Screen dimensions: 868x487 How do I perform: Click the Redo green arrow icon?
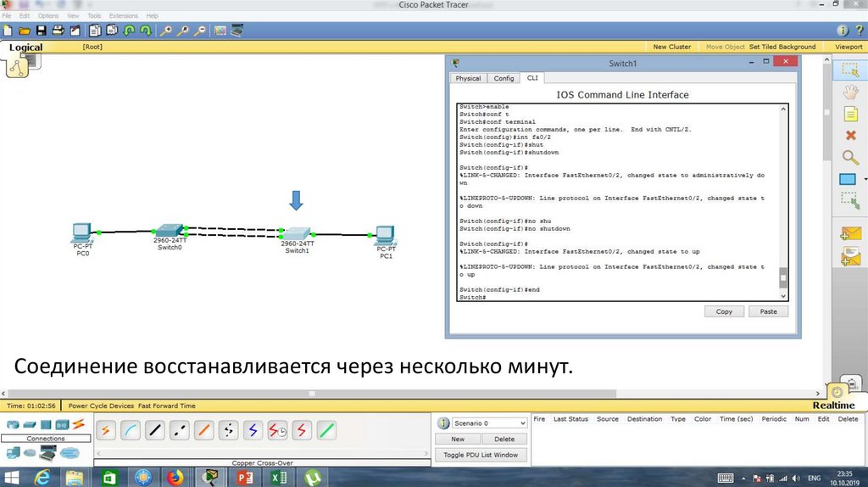tap(146, 31)
